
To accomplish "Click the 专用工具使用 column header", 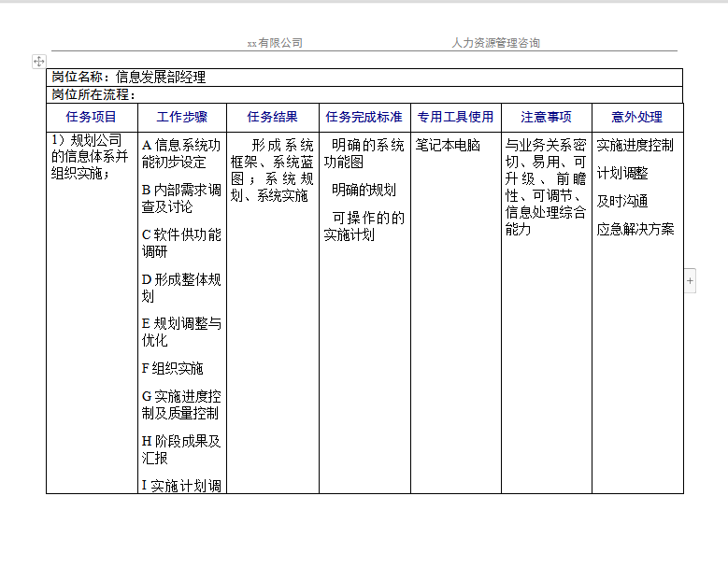I will pyautogui.click(x=455, y=117).
